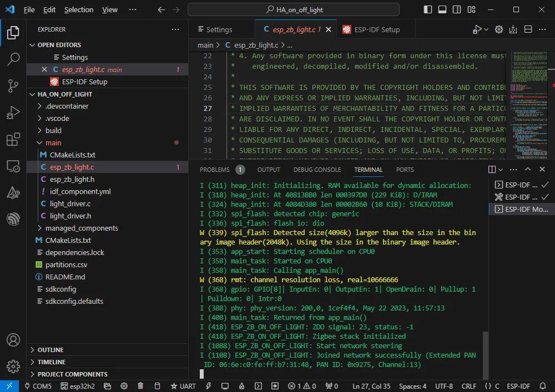555x392 pixels.
Task: Expand the OUTLINE section
Action: [x=51, y=350]
